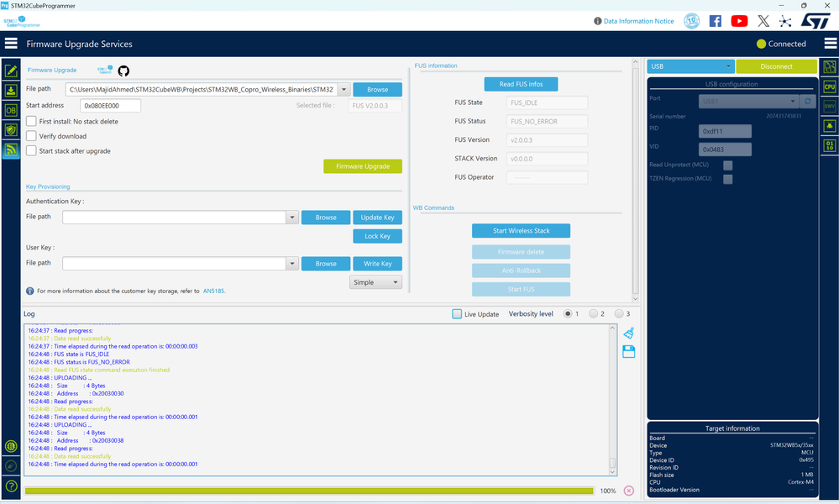Screen dimensions: 839x504
Task: Toggle TZEN Regression (MCU) checkbox
Action: coord(727,179)
